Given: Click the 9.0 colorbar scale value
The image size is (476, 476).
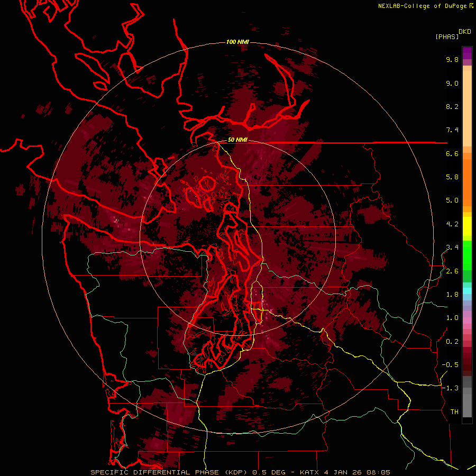Looking at the screenshot, I should click(x=452, y=83).
